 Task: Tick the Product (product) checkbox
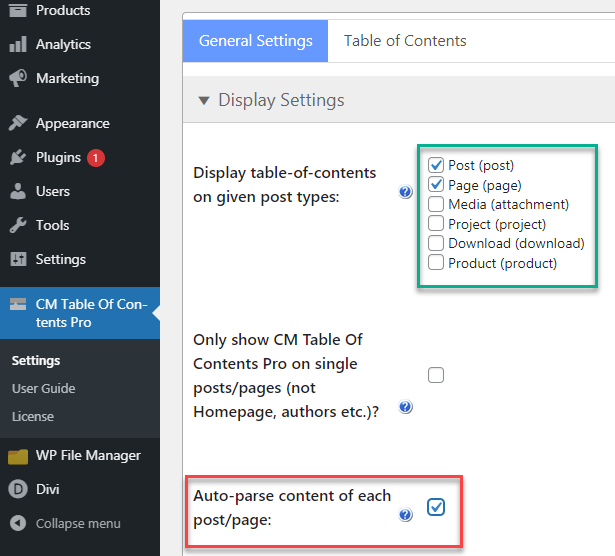(x=436, y=262)
